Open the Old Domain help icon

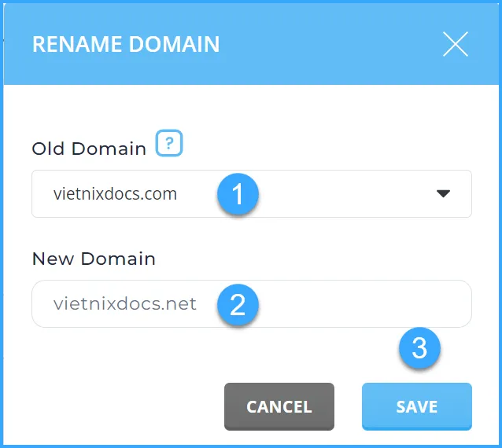tap(169, 145)
